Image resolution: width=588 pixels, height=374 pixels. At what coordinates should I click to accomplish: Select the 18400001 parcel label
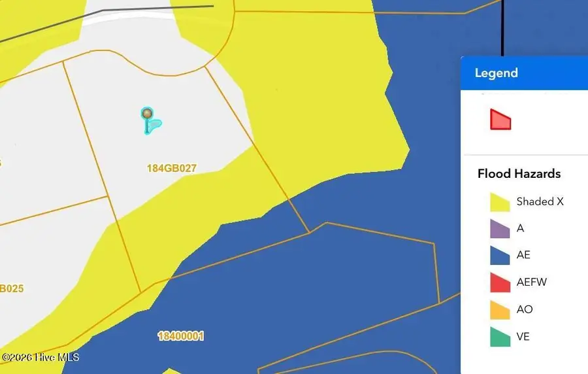click(181, 336)
